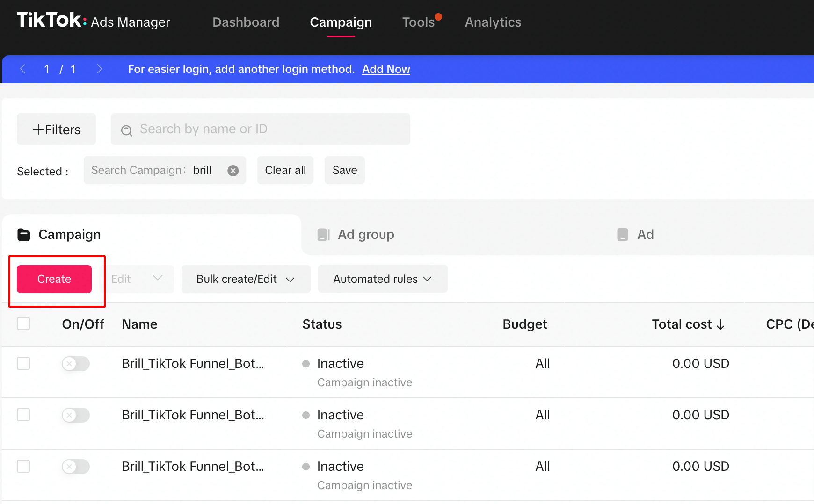
Task: Switch to the Analytics tab
Action: [x=493, y=22]
